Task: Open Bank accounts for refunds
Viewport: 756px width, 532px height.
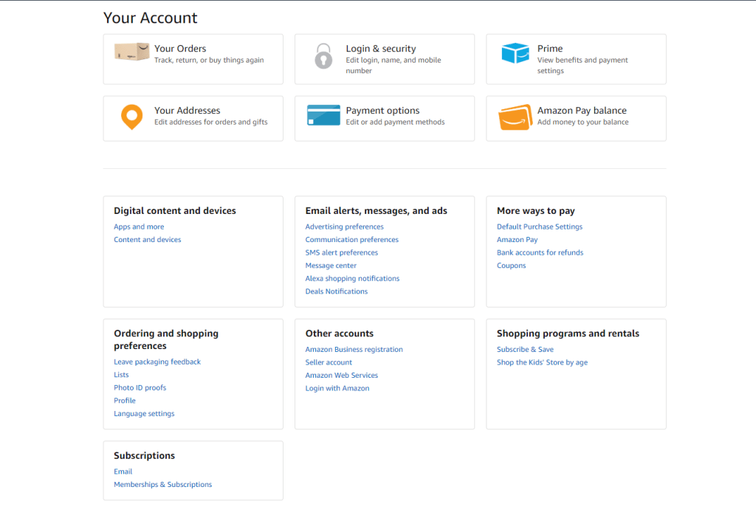Action: coord(540,252)
